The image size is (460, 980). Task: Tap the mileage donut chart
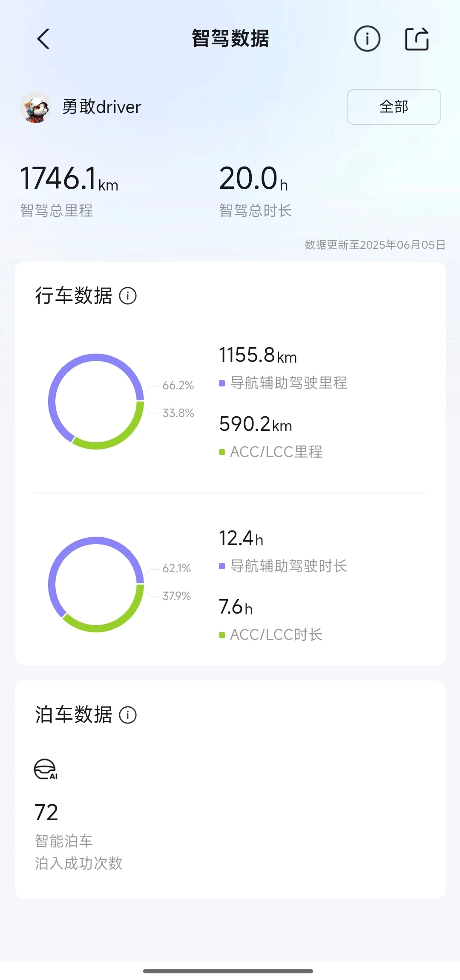96,401
